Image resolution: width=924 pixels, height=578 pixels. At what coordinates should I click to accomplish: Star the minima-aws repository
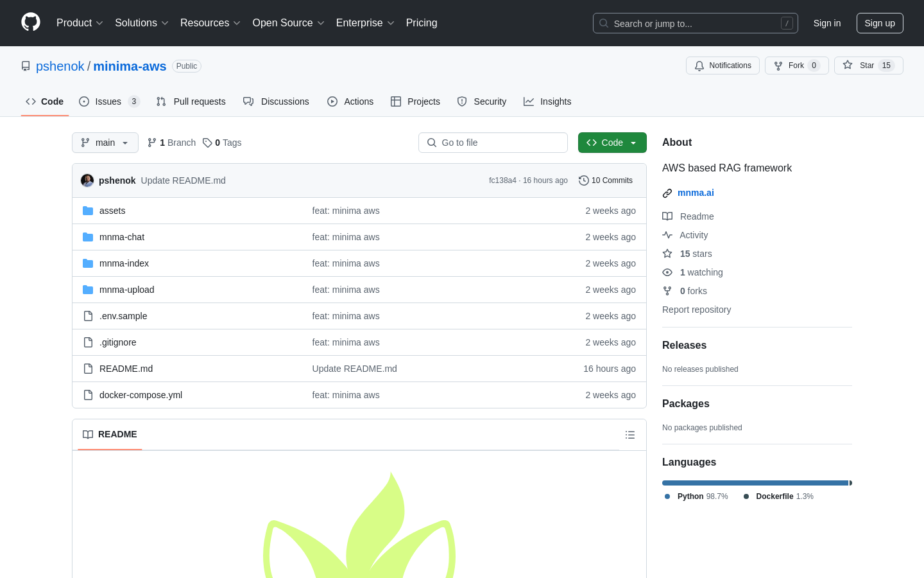click(x=869, y=66)
